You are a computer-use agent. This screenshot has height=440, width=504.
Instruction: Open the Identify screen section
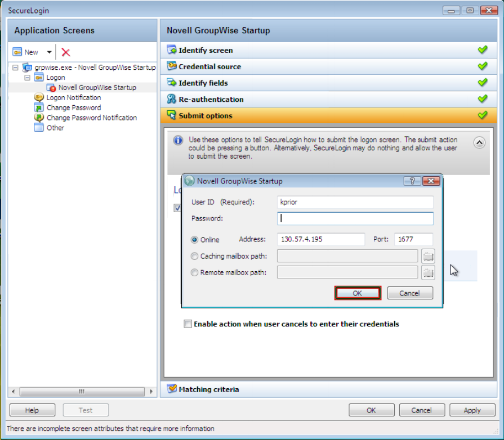point(328,51)
